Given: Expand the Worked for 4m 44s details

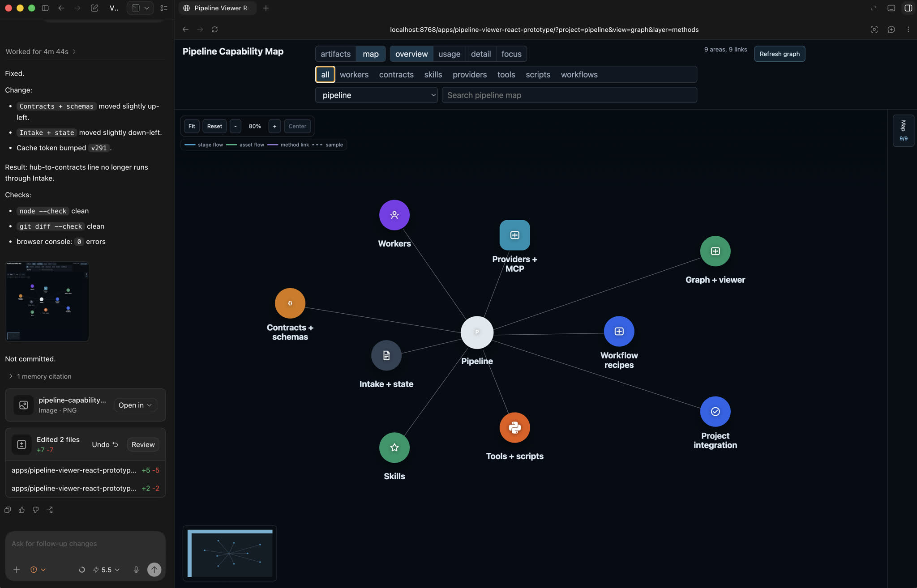Looking at the screenshot, I should click(40, 51).
